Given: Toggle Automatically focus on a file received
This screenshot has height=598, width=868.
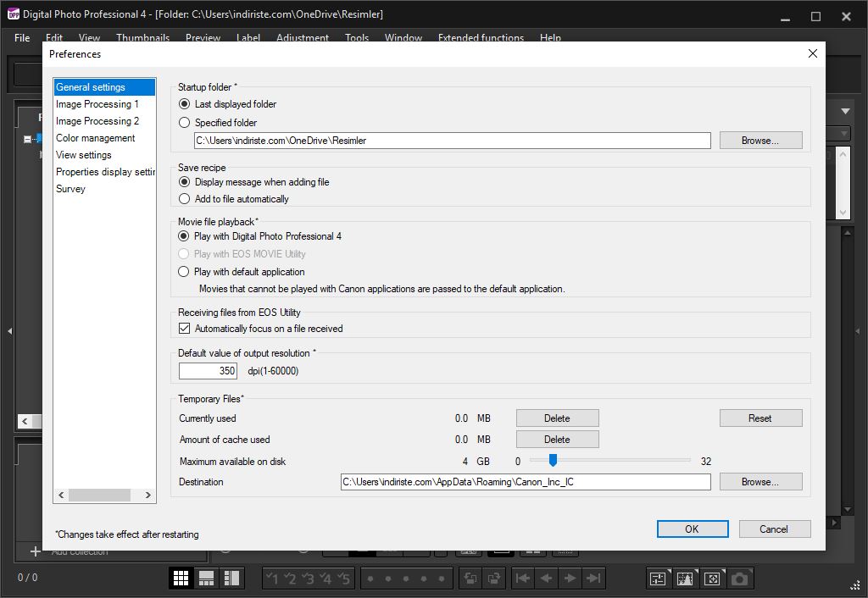Looking at the screenshot, I should [x=184, y=329].
